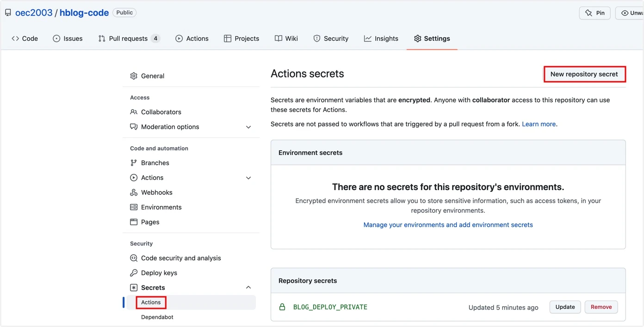This screenshot has height=327, width=644.
Task: Open the Code tab
Action: [x=25, y=38]
